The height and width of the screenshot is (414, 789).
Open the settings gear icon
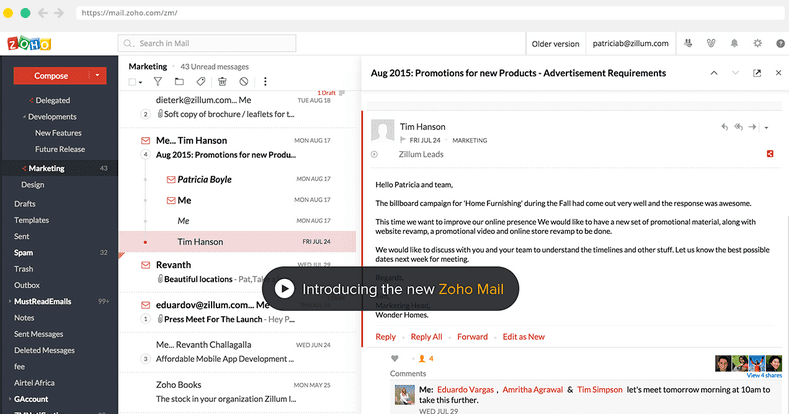pos(757,44)
